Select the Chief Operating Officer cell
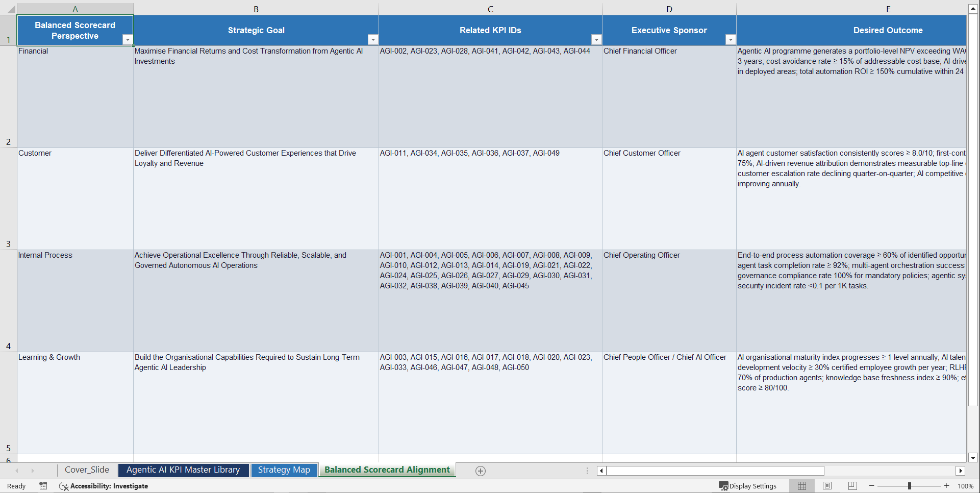 669,301
